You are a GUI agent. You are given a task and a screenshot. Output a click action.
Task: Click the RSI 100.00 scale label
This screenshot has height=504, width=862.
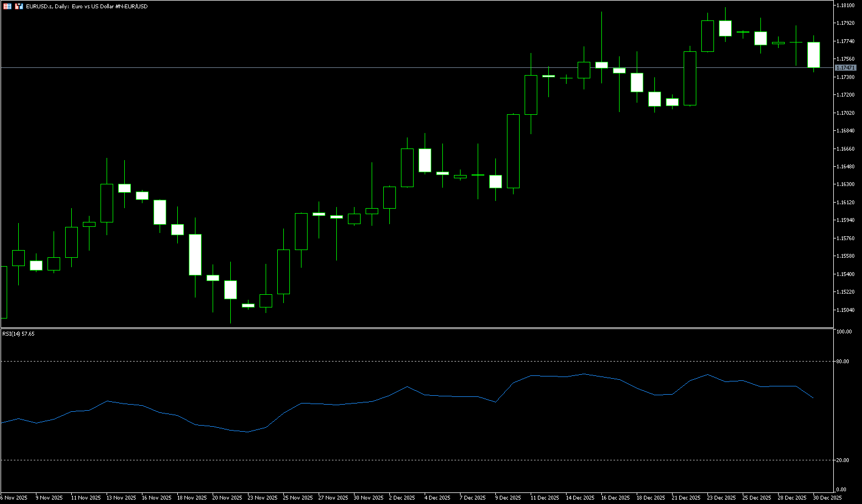point(844,332)
